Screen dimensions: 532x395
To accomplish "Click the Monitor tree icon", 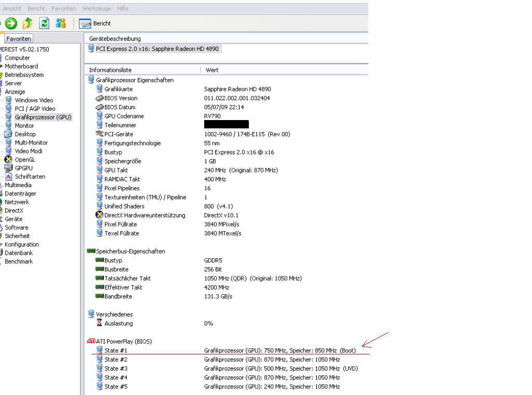I will point(8,126).
